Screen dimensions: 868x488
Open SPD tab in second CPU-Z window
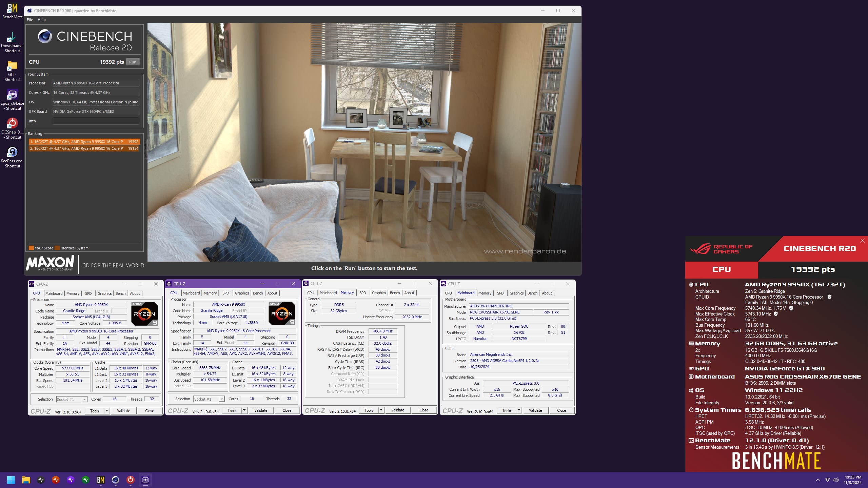225,293
